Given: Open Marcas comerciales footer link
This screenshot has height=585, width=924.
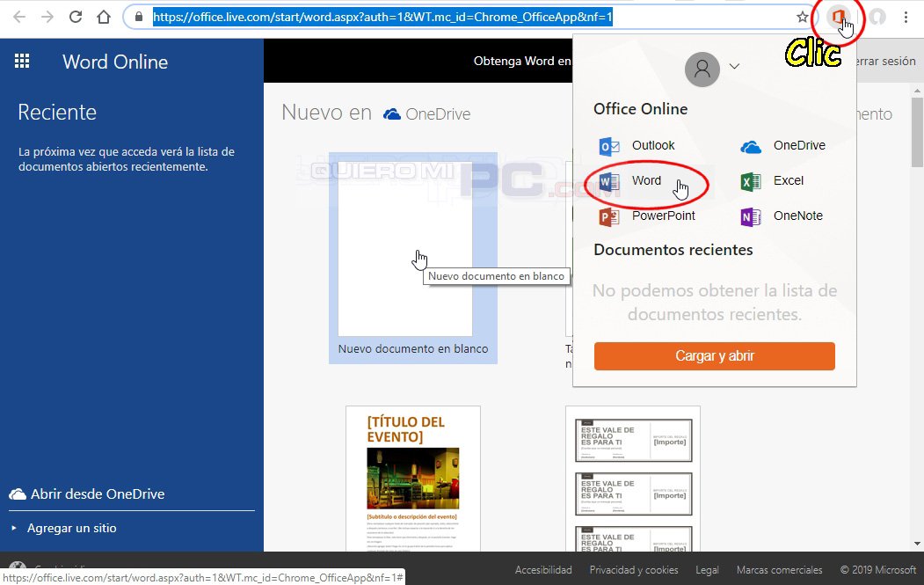Looking at the screenshot, I should pyautogui.click(x=779, y=570).
